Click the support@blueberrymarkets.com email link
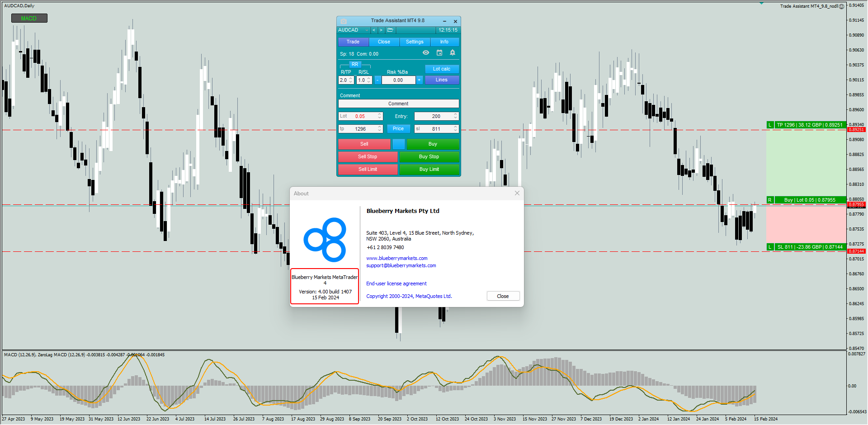 coord(401,266)
